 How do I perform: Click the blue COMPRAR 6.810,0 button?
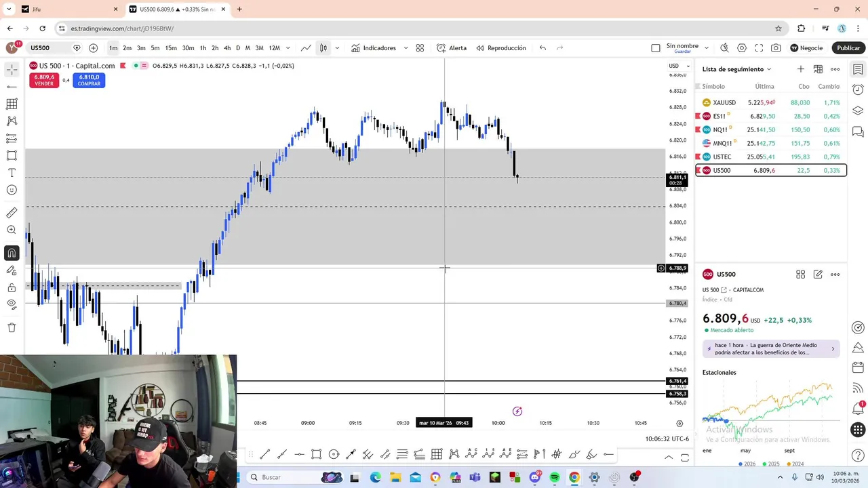[89, 80]
